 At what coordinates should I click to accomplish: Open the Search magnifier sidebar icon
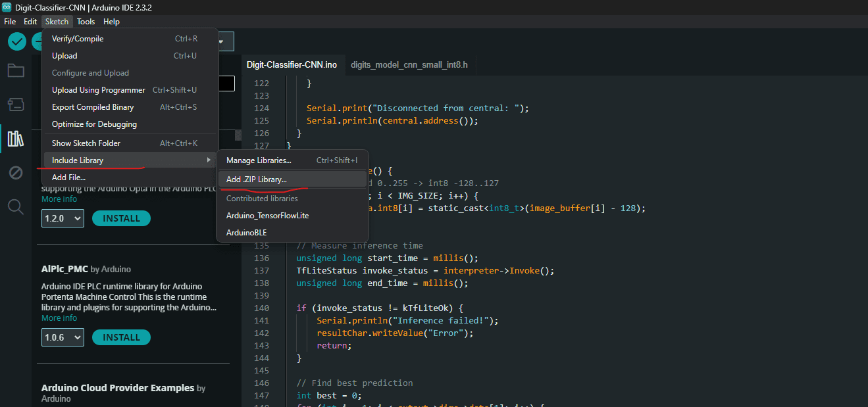tap(16, 207)
